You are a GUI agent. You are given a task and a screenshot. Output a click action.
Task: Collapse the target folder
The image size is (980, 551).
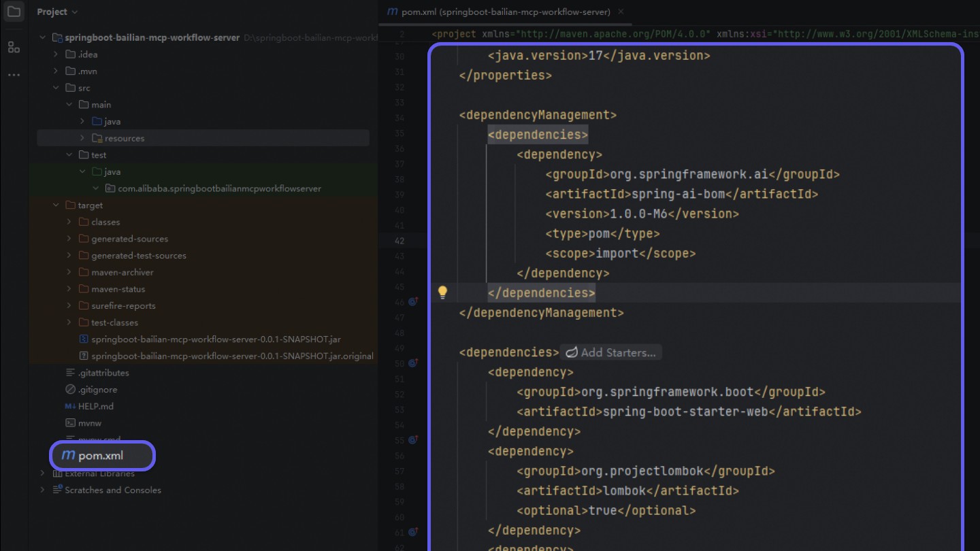point(56,205)
